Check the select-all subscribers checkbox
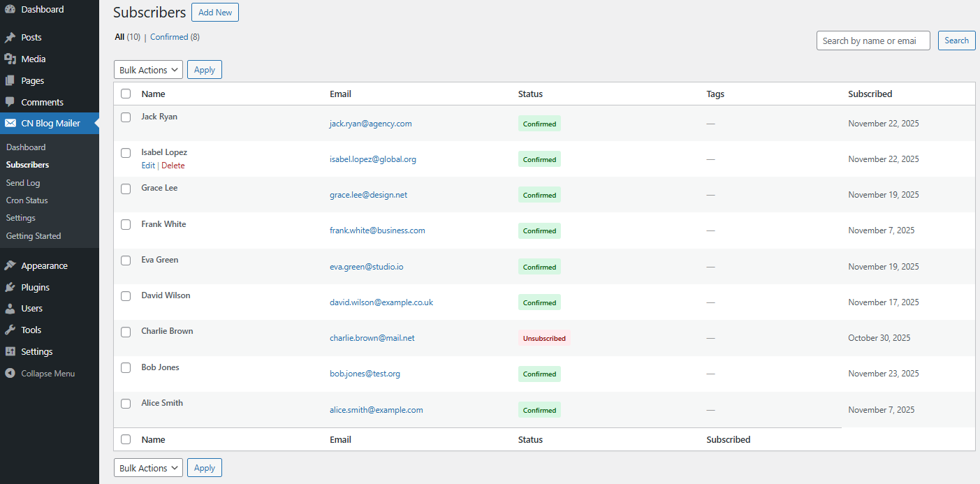Image resolution: width=980 pixels, height=484 pixels. coord(126,93)
